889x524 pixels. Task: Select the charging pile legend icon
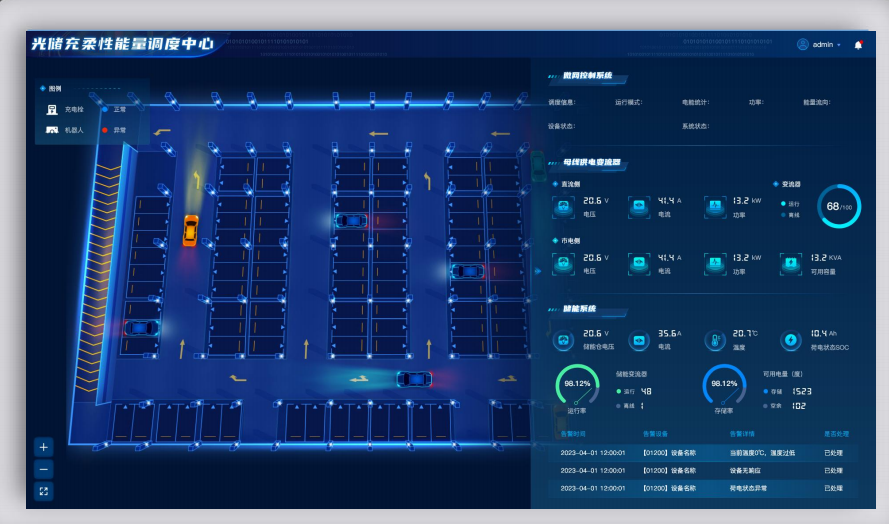pos(51,109)
